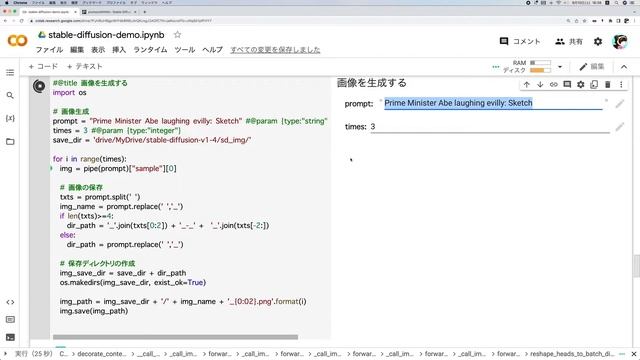The width and height of the screenshot is (640, 360).
Task: Open the Colab home logo
Action: click(x=18, y=40)
